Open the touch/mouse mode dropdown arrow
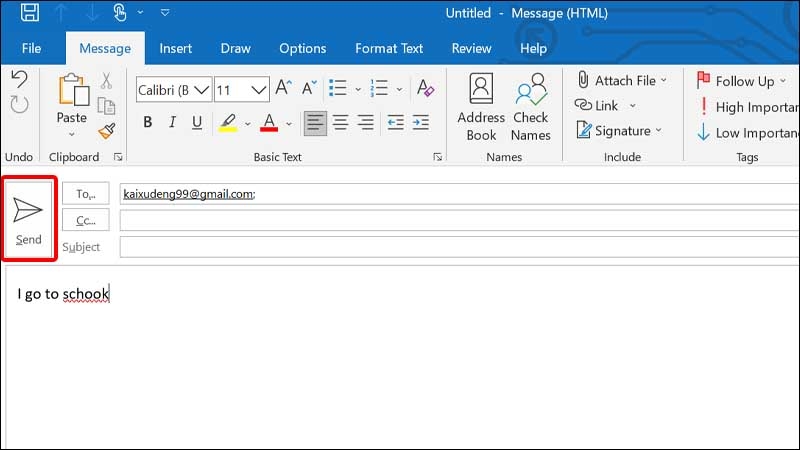The width and height of the screenshot is (800, 450). [x=140, y=12]
